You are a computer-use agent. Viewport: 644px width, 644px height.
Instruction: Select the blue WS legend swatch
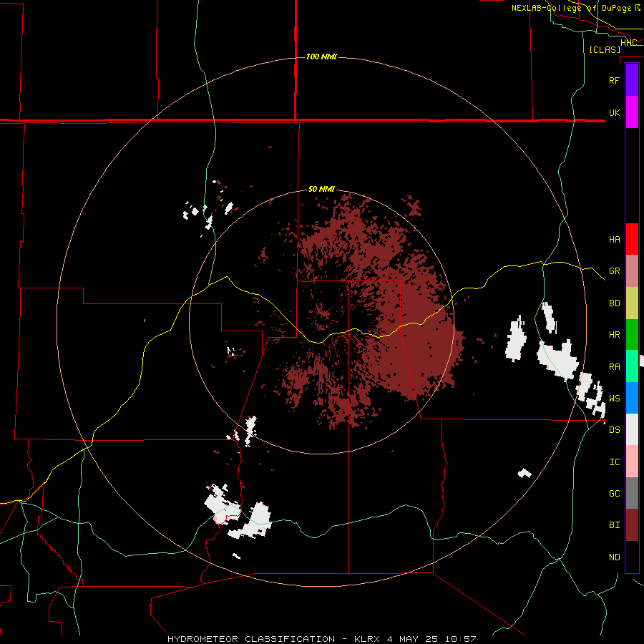(x=632, y=398)
